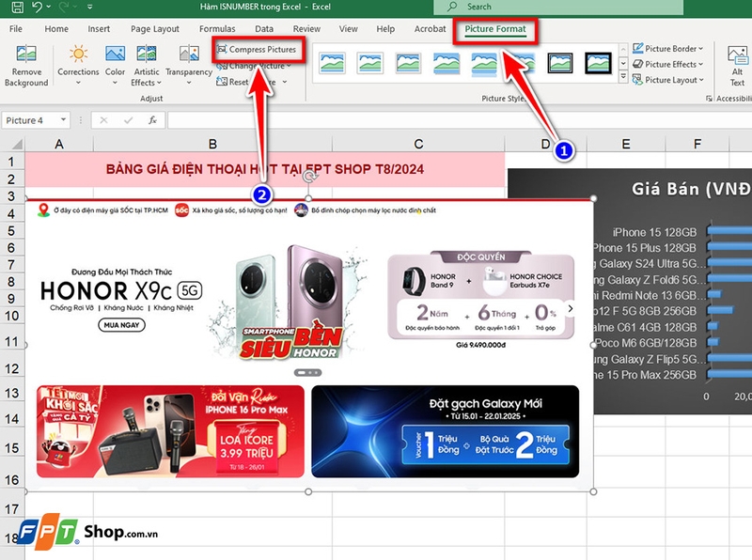Expand the Picture Styles gallery

point(623,74)
